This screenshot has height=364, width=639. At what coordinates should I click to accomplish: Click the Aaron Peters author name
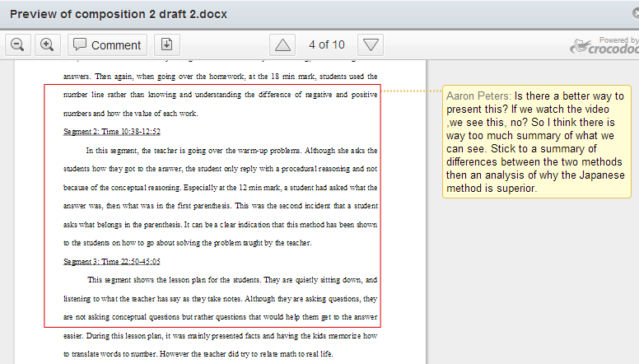478,96
